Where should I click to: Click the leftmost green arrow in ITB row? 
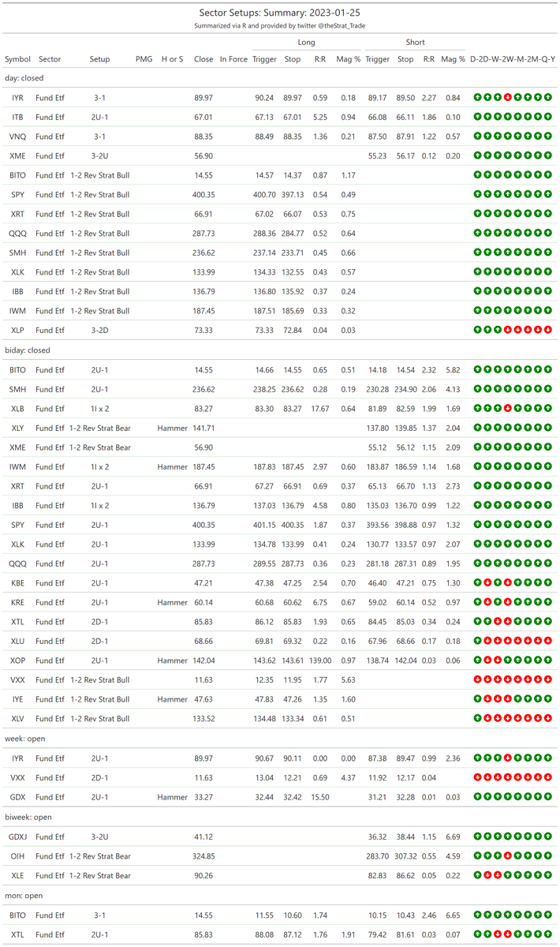pyautogui.click(x=478, y=117)
